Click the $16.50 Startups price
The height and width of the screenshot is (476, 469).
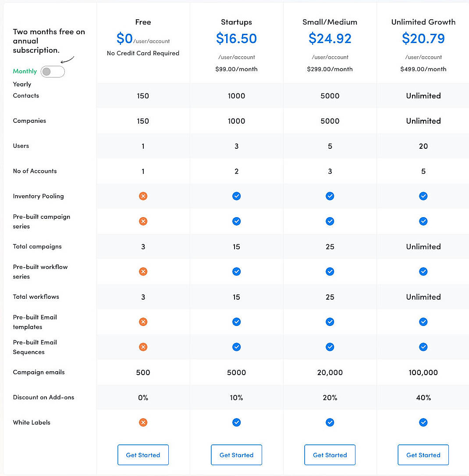[x=236, y=39]
